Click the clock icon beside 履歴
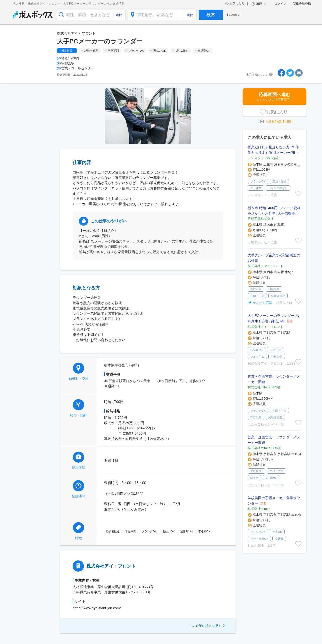Screen dimensions: 322x644 point(253,4)
